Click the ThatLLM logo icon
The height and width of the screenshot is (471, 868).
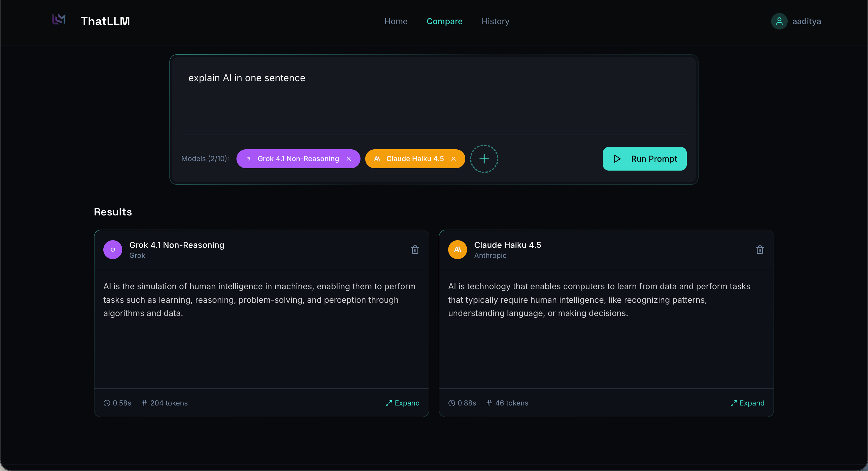click(59, 20)
